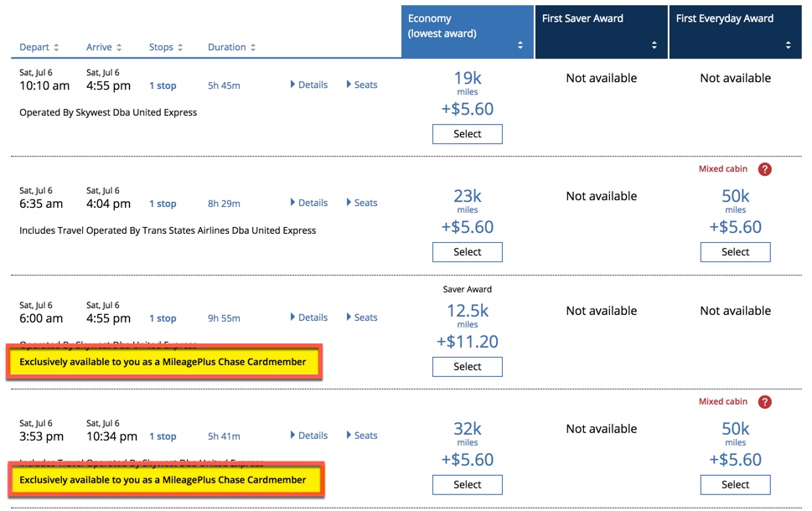Expand Seats for the 6:35 am flight

pos(362,203)
